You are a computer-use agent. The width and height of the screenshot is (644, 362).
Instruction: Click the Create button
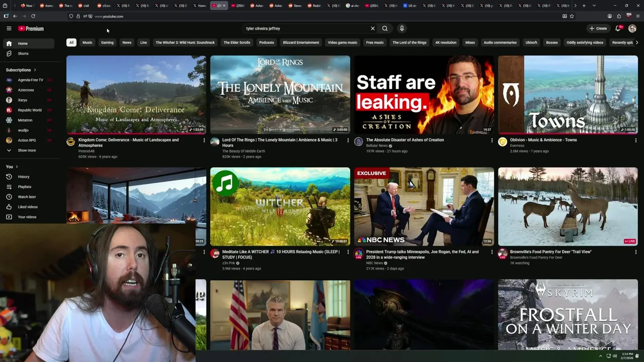point(598,29)
